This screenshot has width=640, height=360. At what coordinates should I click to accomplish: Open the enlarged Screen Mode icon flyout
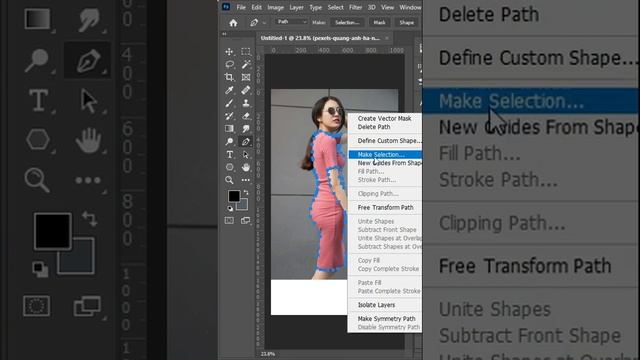(87, 306)
